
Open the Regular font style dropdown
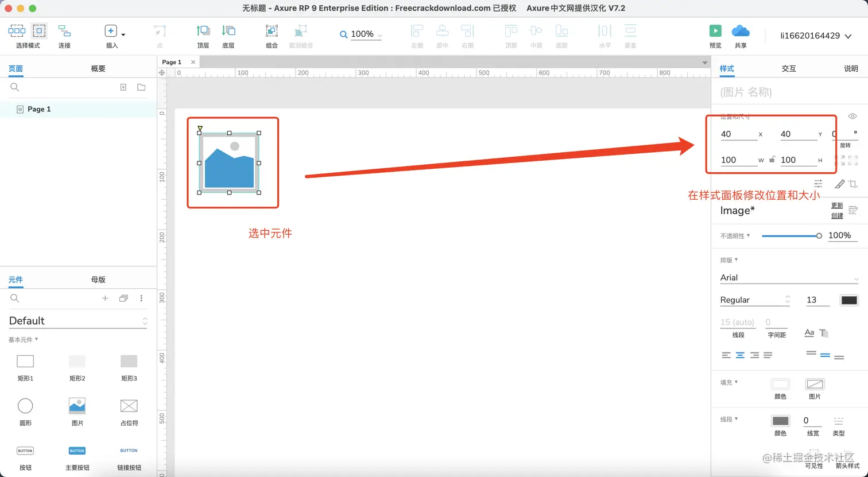point(755,300)
